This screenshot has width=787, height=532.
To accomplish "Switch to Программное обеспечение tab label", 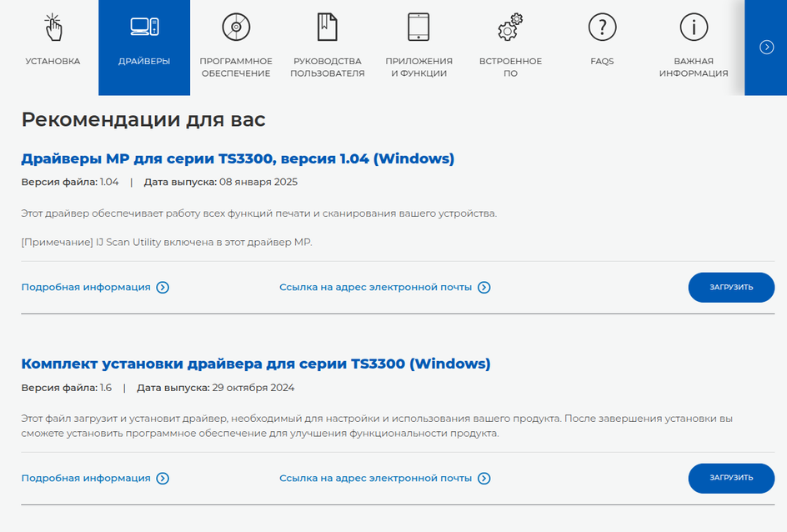I will [x=236, y=68].
